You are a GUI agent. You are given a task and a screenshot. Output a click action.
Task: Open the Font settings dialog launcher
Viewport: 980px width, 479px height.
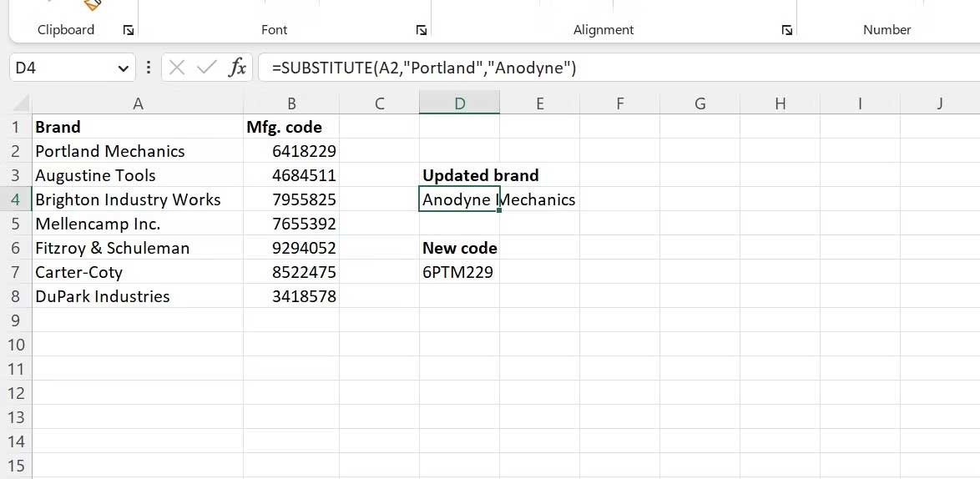coord(422,30)
